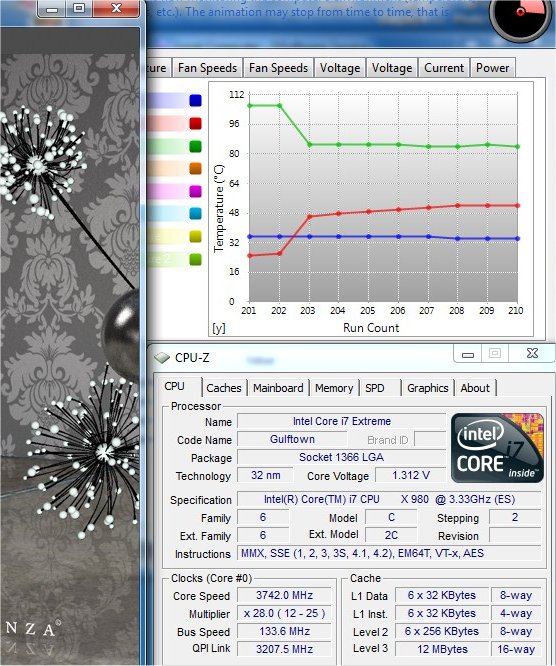The height and width of the screenshot is (666, 556).
Task: Minimize the CPU-Z window
Action: pyautogui.click(x=468, y=354)
